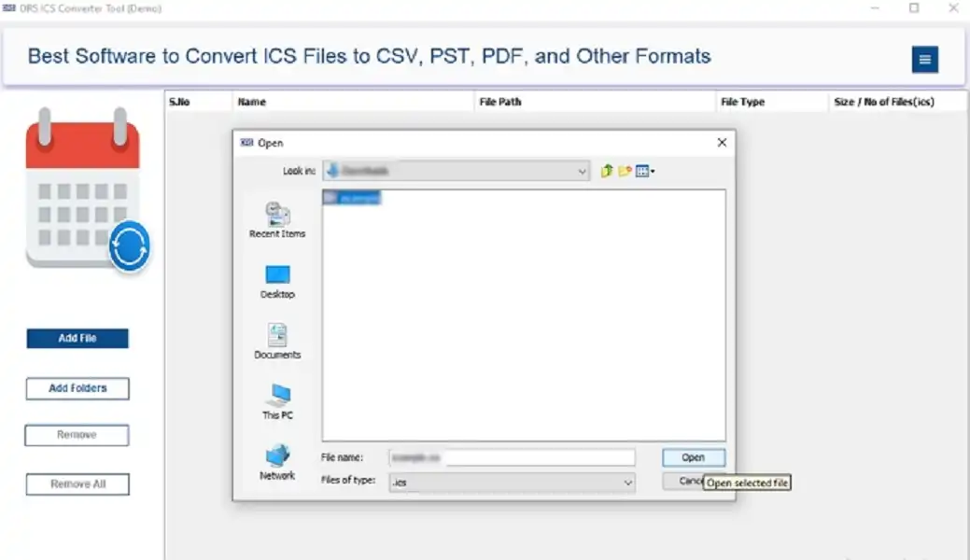
Task: Click the Add File button
Action: tap(77, 338)
